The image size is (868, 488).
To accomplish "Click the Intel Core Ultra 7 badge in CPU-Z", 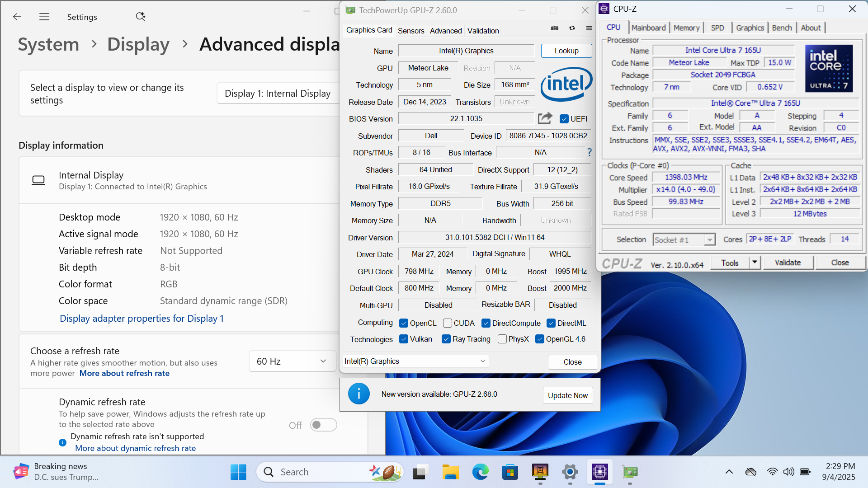I will coord(829,68).
